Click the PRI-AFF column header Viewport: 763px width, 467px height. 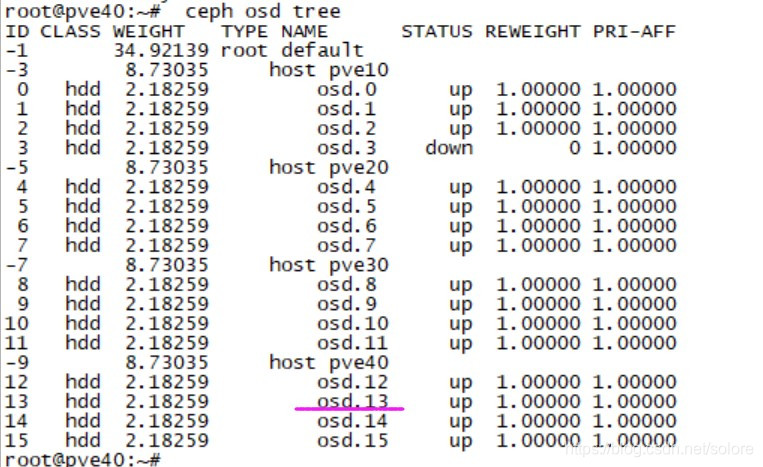pos(634,32)
